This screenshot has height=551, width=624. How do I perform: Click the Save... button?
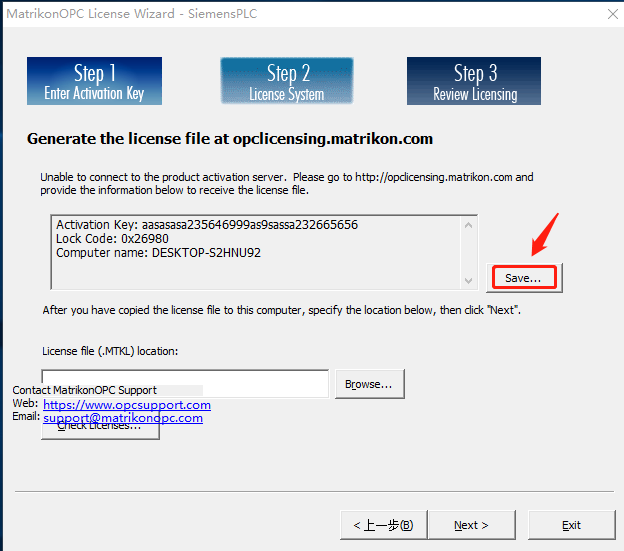524,278
